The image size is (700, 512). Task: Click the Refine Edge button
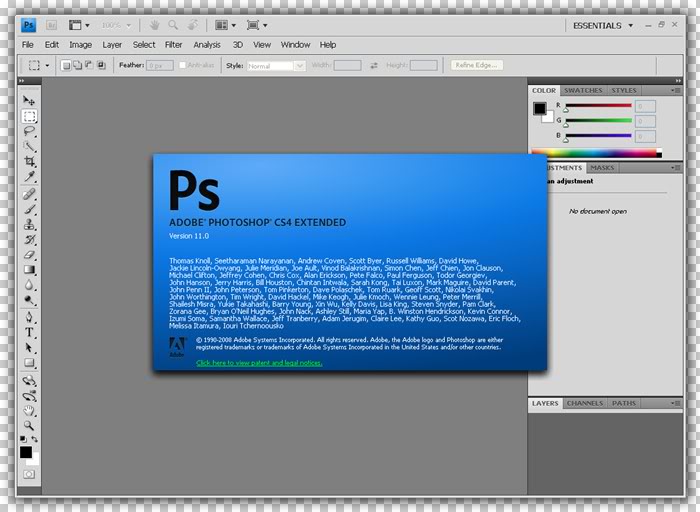pyautogui.click(x=476, y=65)
